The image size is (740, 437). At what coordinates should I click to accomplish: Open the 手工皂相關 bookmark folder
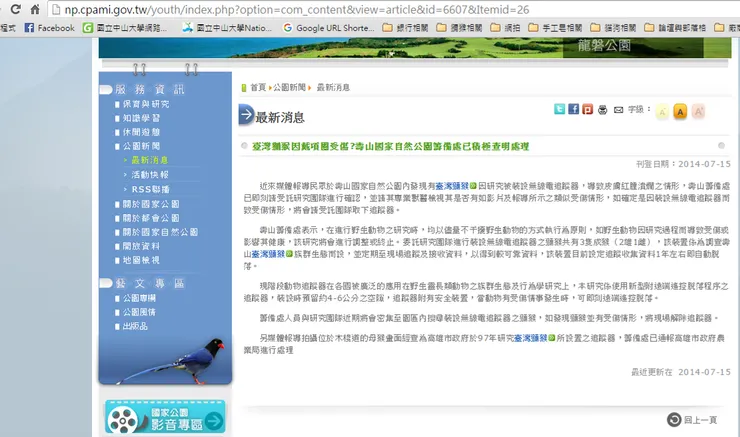coord(555,28)
